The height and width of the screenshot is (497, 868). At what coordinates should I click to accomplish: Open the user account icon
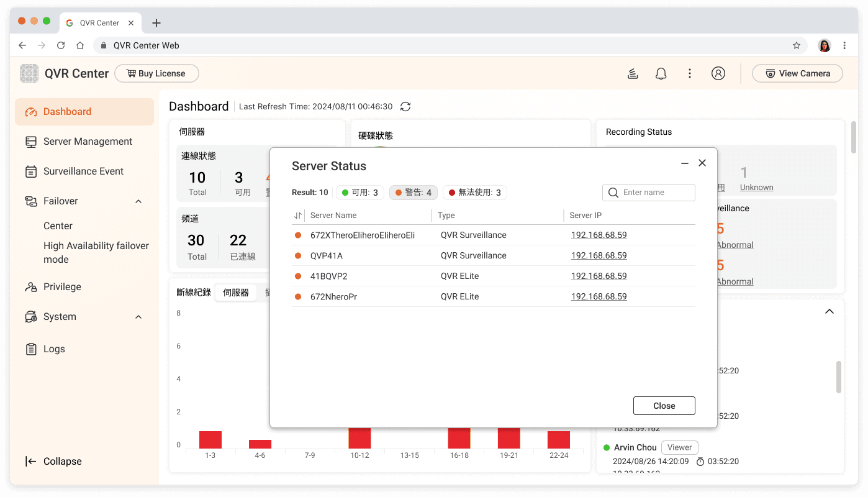[x=718, y=73]
